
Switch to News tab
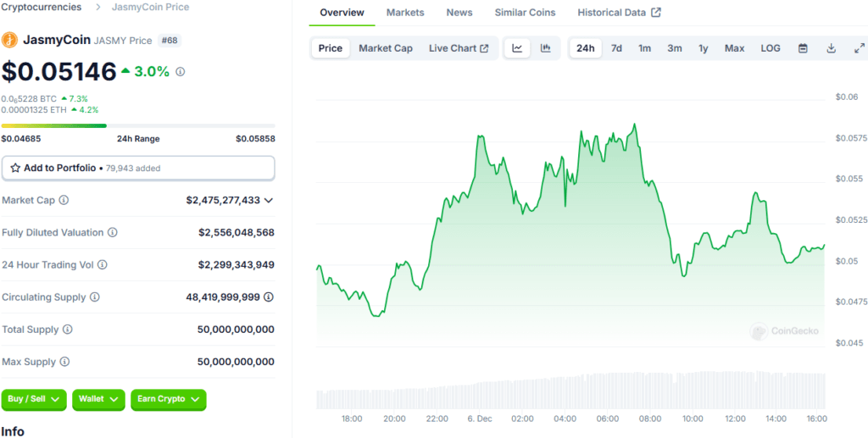coord(459,12)
